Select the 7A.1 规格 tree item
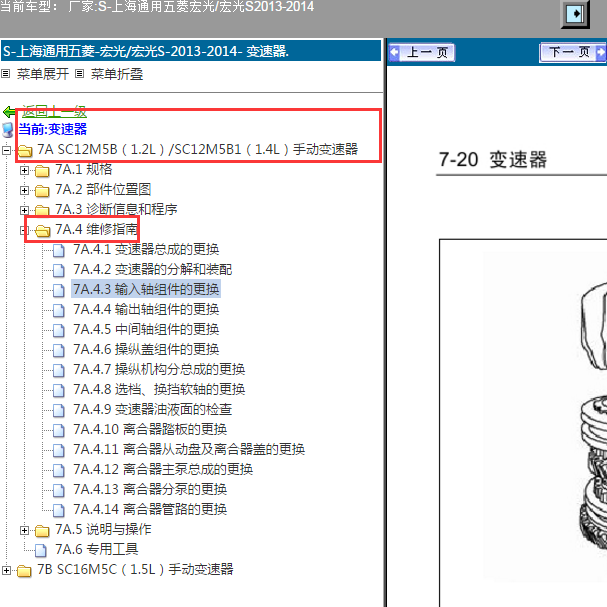 84,169
